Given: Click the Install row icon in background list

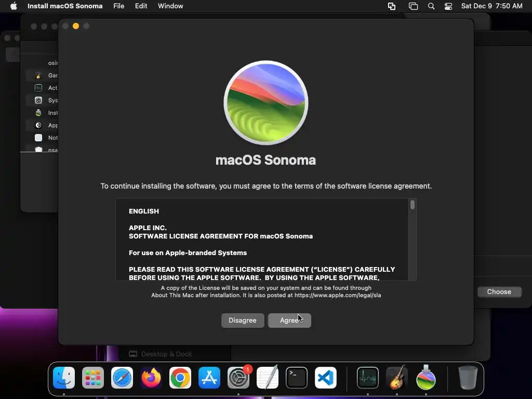Looking at the screenshot, I should click(x=38, y=113).
